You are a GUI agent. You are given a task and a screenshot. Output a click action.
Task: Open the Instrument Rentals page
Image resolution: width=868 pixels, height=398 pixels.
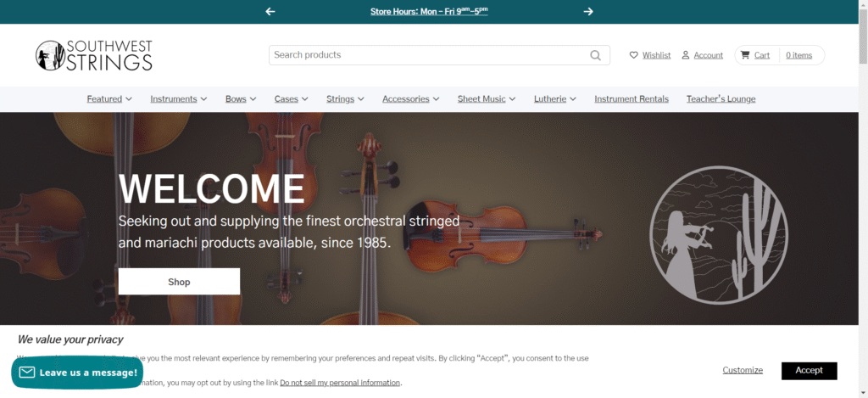click(x=632, y=99)
